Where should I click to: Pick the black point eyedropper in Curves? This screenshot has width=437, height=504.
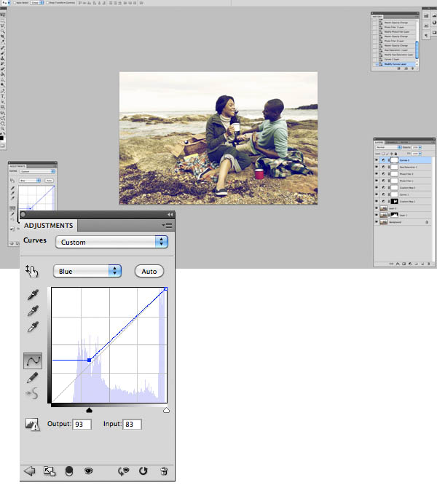click(32, 296)
